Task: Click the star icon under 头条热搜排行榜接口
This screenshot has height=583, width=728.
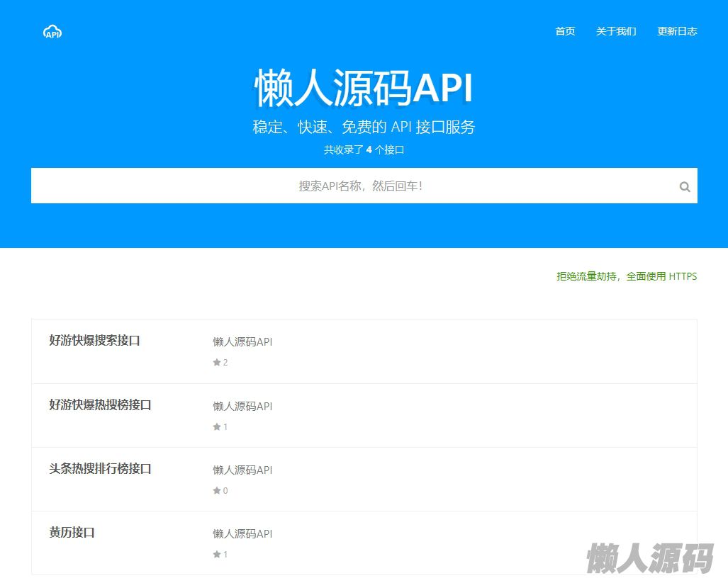Action: 217,491
